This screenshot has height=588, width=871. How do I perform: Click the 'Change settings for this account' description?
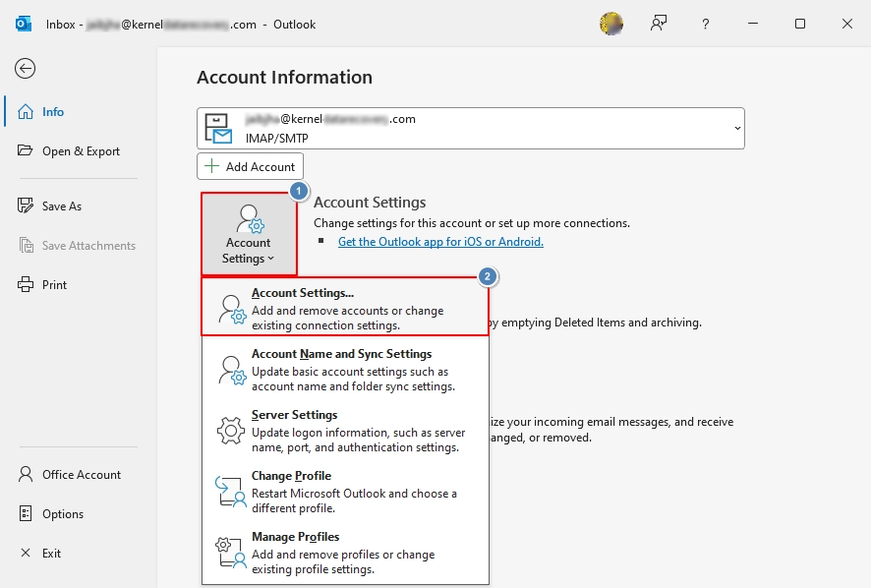click(472, 223)
